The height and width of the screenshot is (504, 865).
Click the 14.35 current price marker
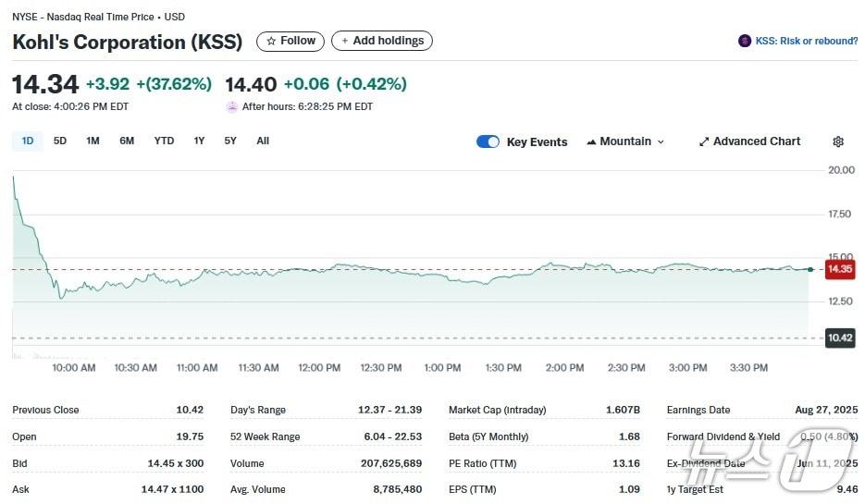[x=839, y=269]
